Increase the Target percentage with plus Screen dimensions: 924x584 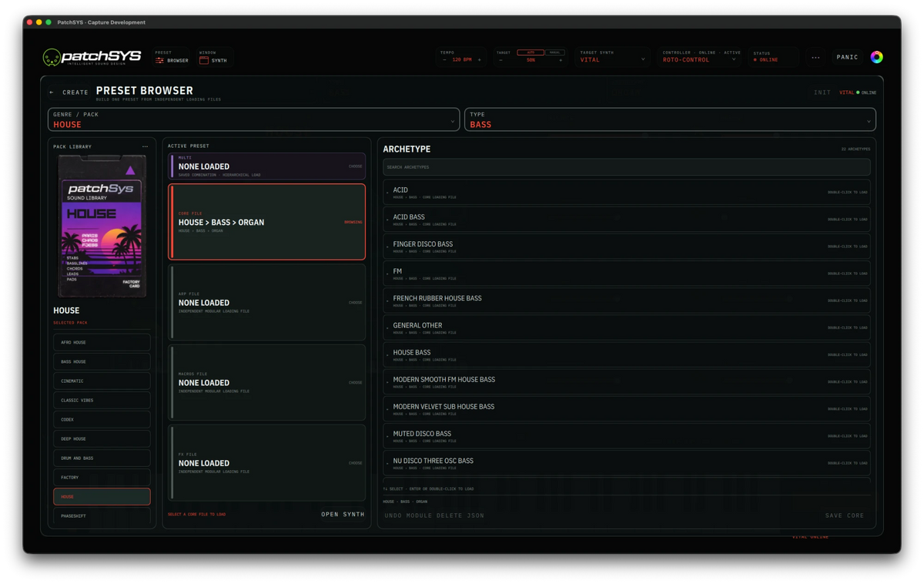(x=561, y=59)
